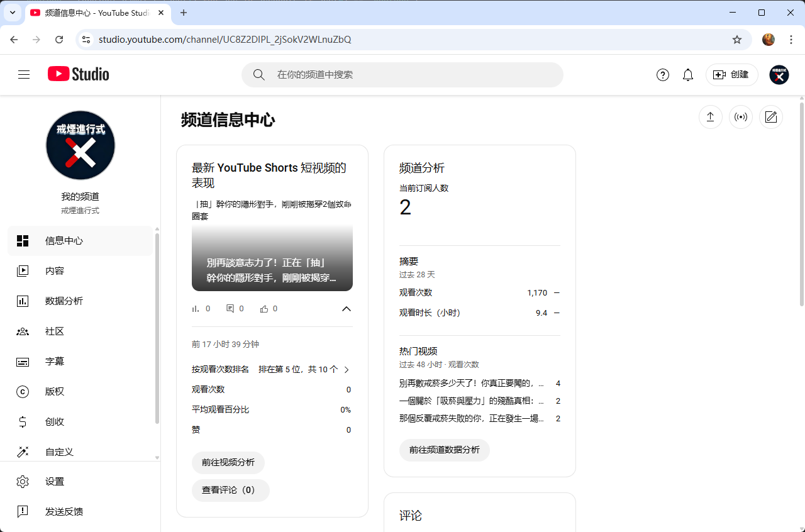Click the 前往频道数据分析 button
The image size is (805, 532).
click(444, 450)
